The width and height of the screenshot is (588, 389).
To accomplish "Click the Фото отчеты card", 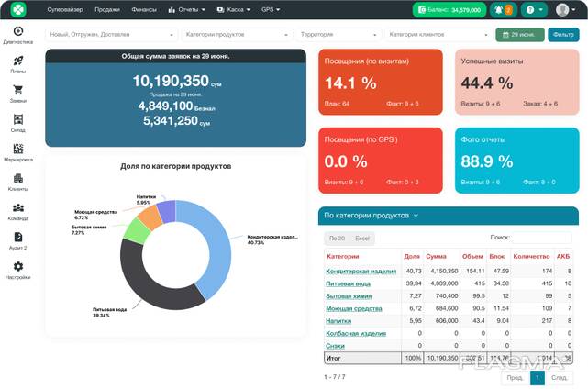I will click(x=517, y=161).
